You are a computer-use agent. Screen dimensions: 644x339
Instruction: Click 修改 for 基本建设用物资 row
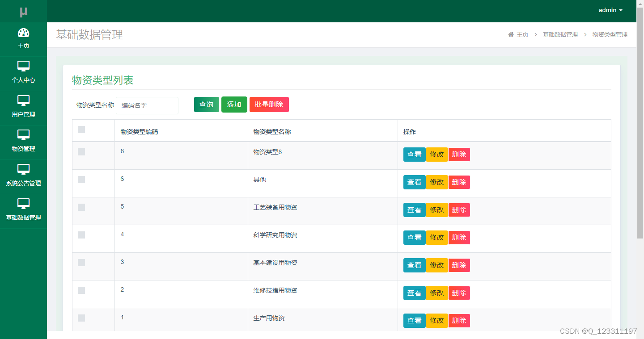click(437, 265)
